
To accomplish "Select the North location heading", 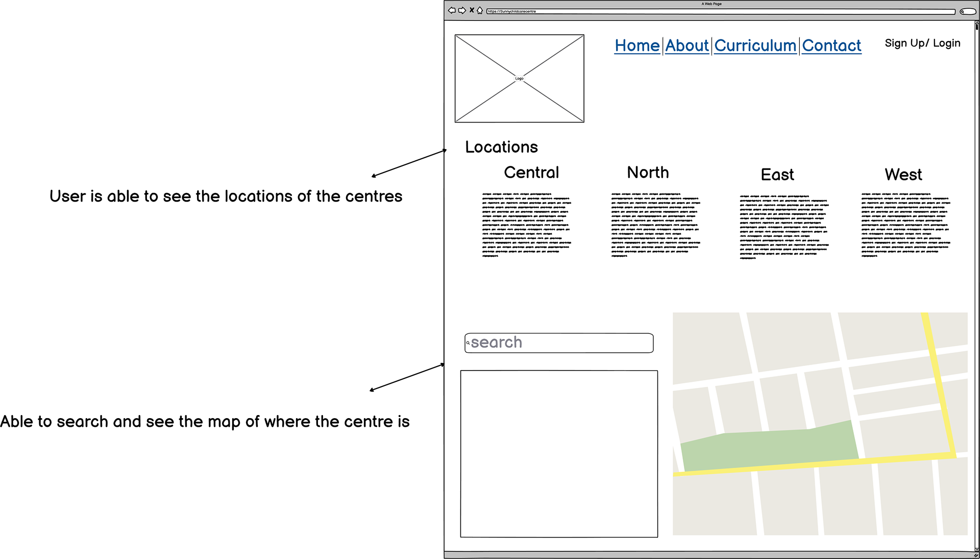I will click(x=648, y=173).
